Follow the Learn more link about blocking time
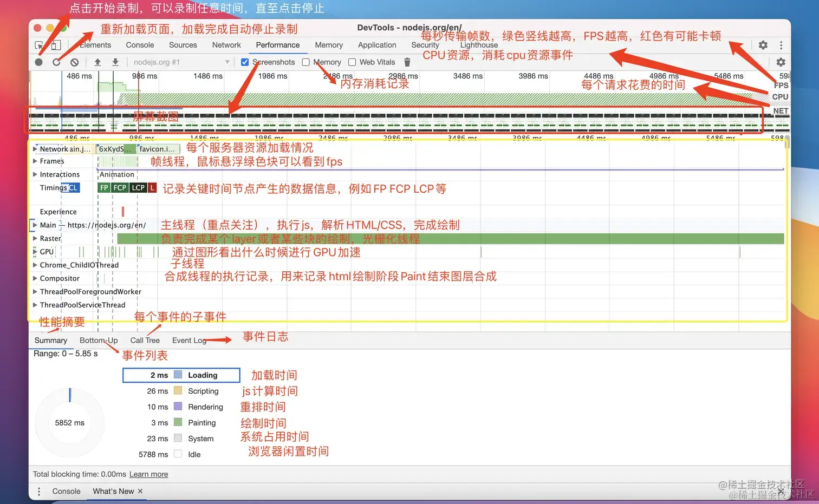 (x=148, y=474)
